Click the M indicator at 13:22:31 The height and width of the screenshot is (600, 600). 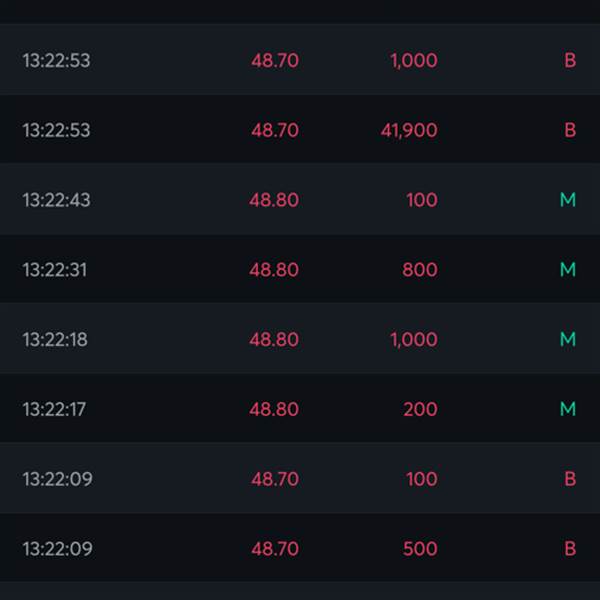pyautogui.click(x=568, y=269)
